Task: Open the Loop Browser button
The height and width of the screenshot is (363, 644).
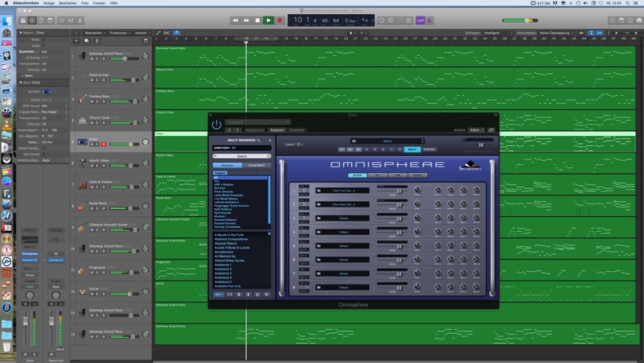Action: click(630, 20)
